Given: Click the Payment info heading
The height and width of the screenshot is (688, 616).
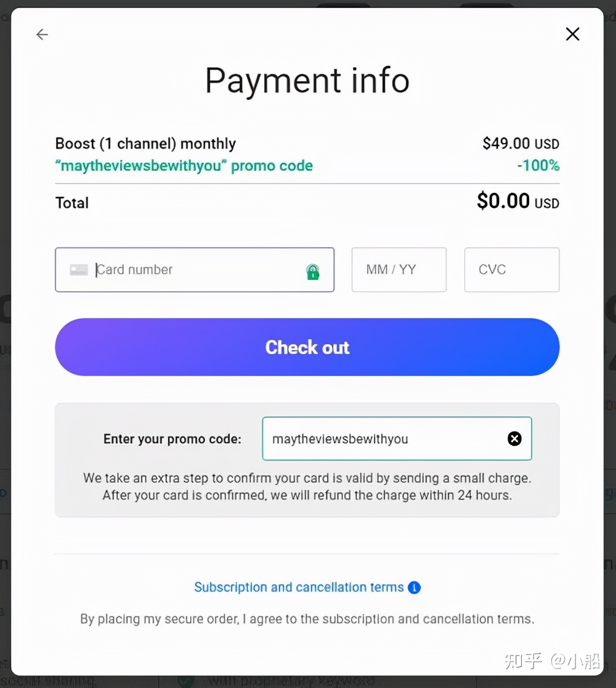Looking at the screenshot, I should pyautogui.click(x=307, y=81).
